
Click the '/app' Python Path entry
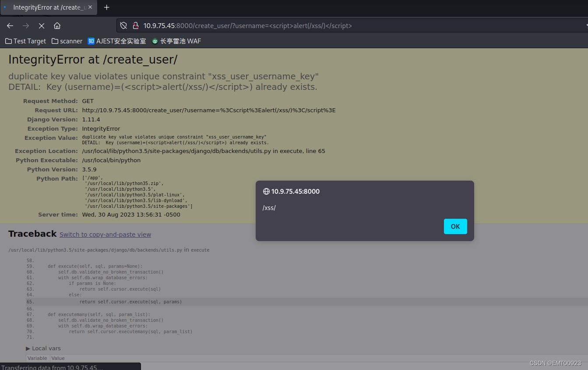point(92,178)
